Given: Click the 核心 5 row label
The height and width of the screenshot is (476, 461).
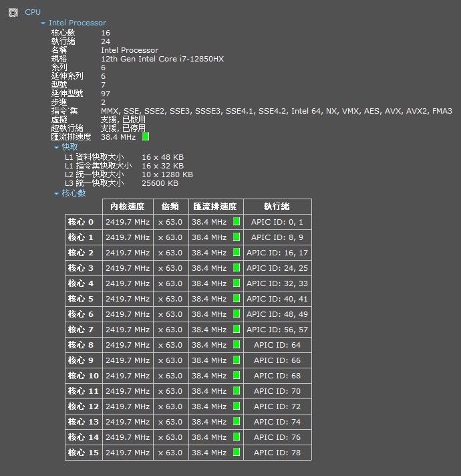Looking at the screenshot, I should tap(84, 299).
